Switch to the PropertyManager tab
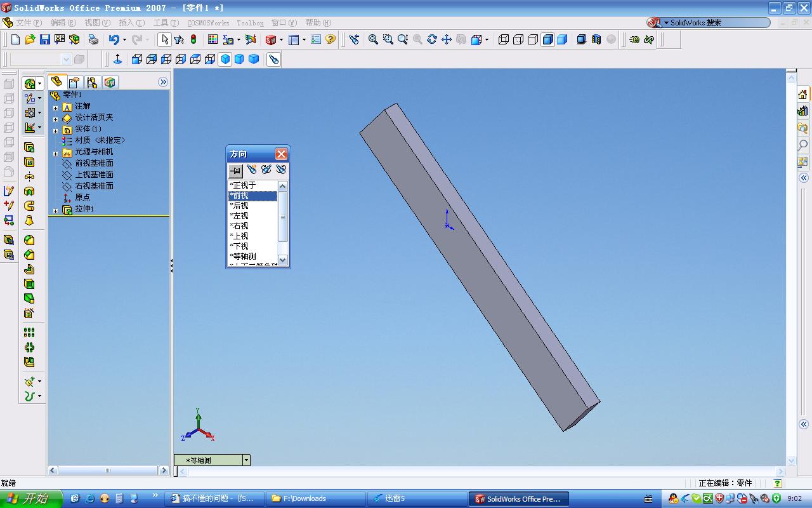812x508 pixels. pyautogui.click(x=74, y=82)
